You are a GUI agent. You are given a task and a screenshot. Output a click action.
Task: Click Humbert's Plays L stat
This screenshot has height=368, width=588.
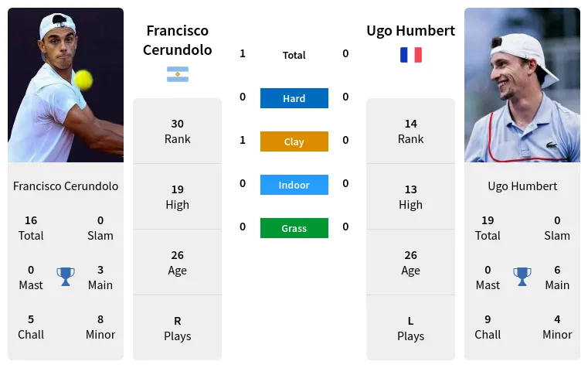pyautogui.click(x=410, y=329)
